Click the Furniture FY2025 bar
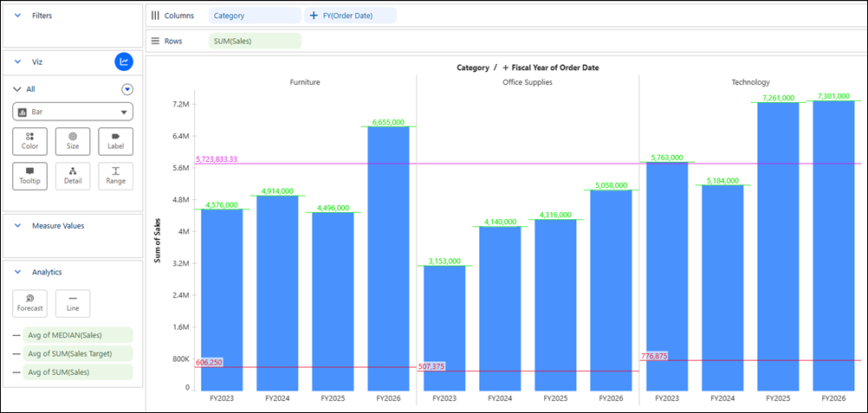Viewport: 868px width, 413px height. point(333,301)
